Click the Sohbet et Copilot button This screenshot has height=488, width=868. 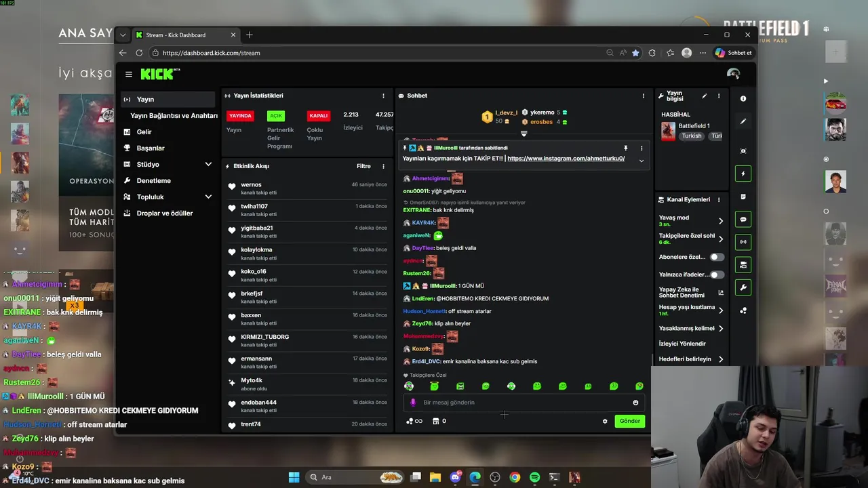coord(734,53)
